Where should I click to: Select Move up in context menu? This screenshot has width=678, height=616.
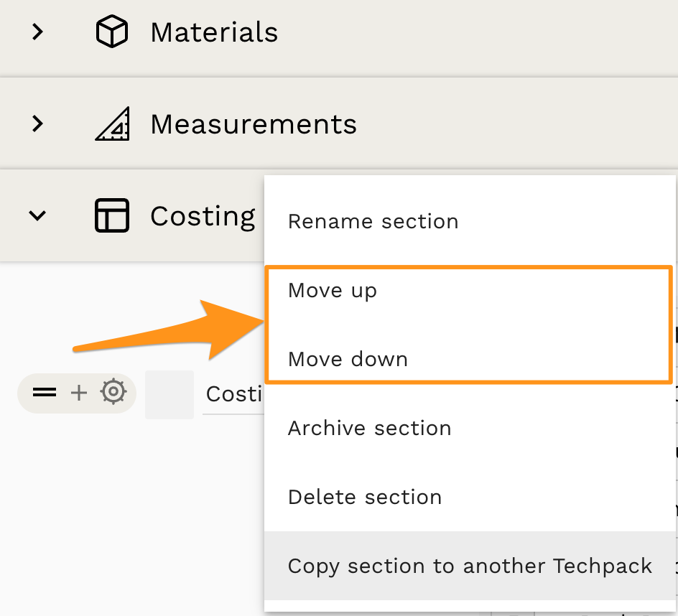(332, 291)
